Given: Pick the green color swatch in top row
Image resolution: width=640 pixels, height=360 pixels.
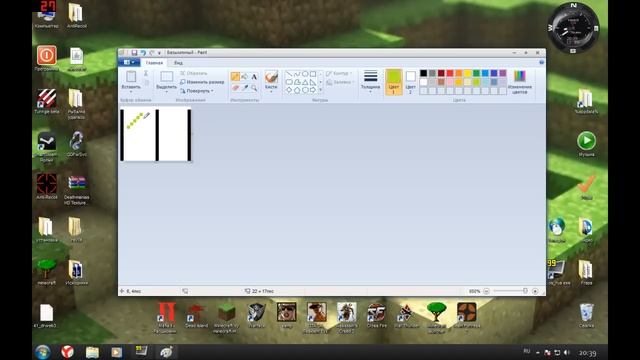Looking at the screenshot, I should [476, 73].
